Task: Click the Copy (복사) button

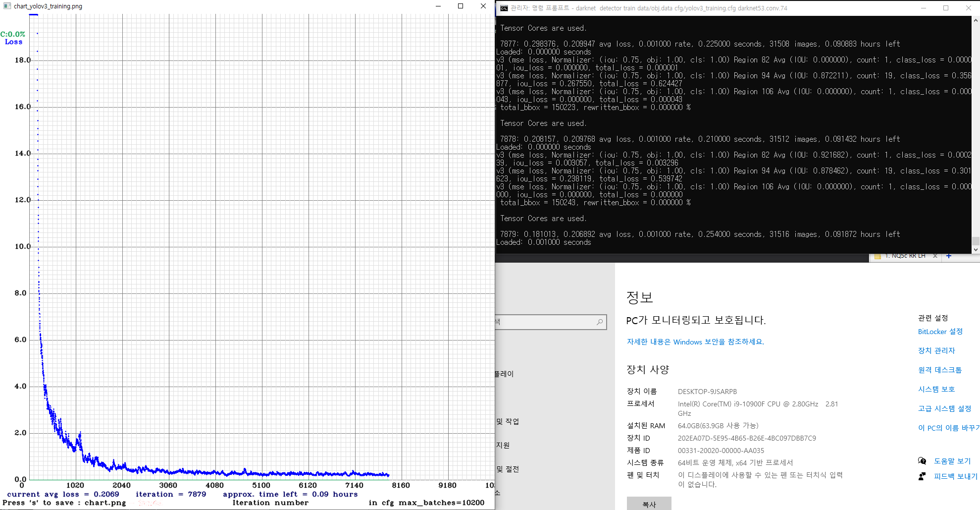Action: point(649,504)
